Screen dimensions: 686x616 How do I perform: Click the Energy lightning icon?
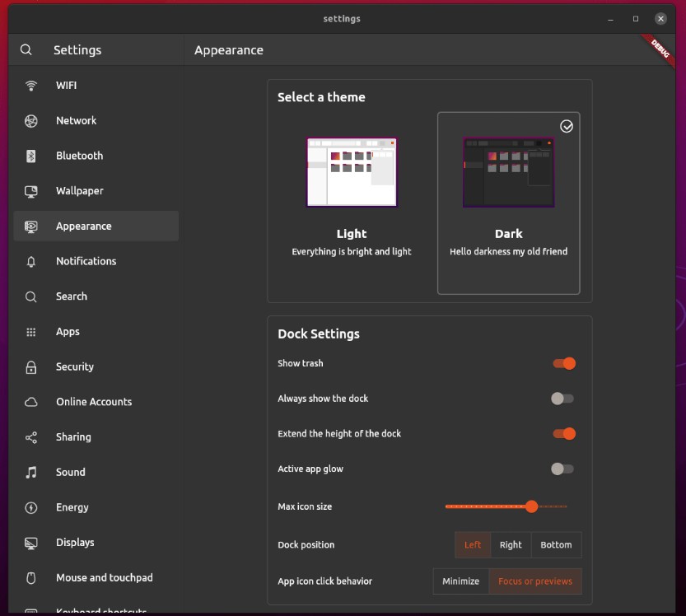coord(31,507)
